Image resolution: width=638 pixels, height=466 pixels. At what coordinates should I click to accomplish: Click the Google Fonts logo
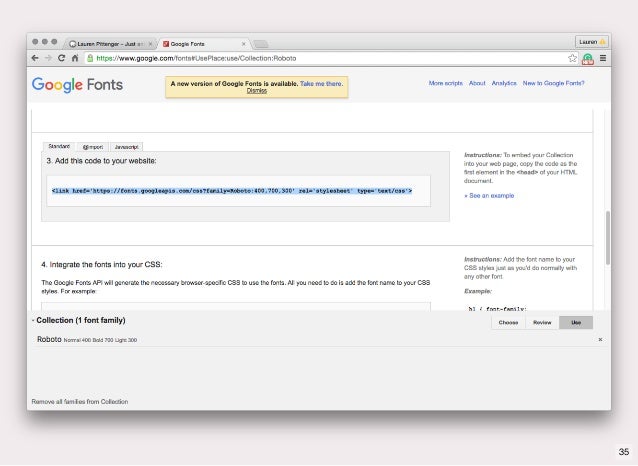coord(77,85)
